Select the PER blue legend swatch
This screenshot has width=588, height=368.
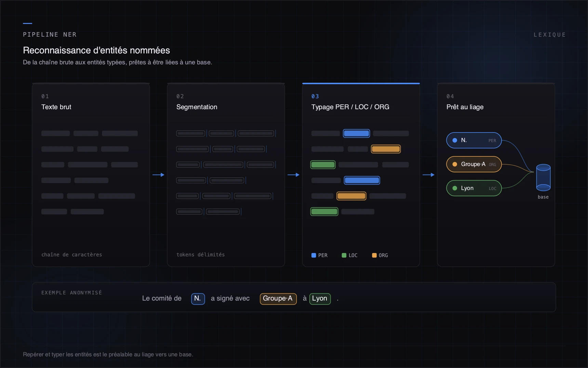[x=313, y=255]
